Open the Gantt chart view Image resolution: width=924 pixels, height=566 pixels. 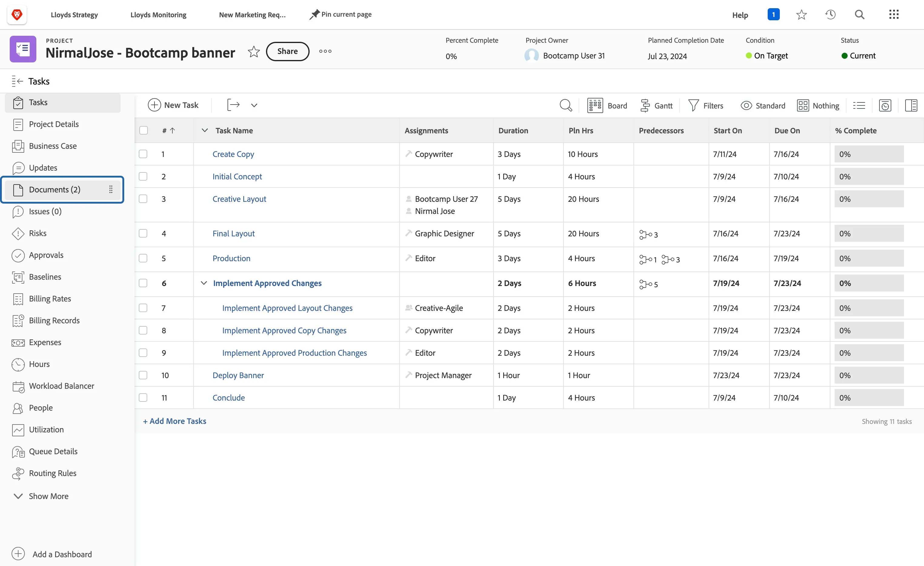coord(656,106)
